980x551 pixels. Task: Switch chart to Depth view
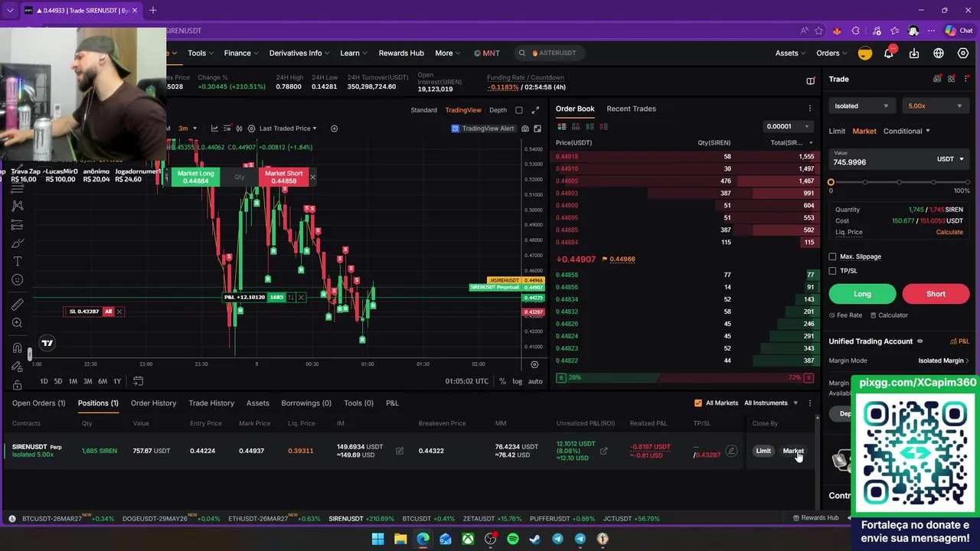click(498, 110)
